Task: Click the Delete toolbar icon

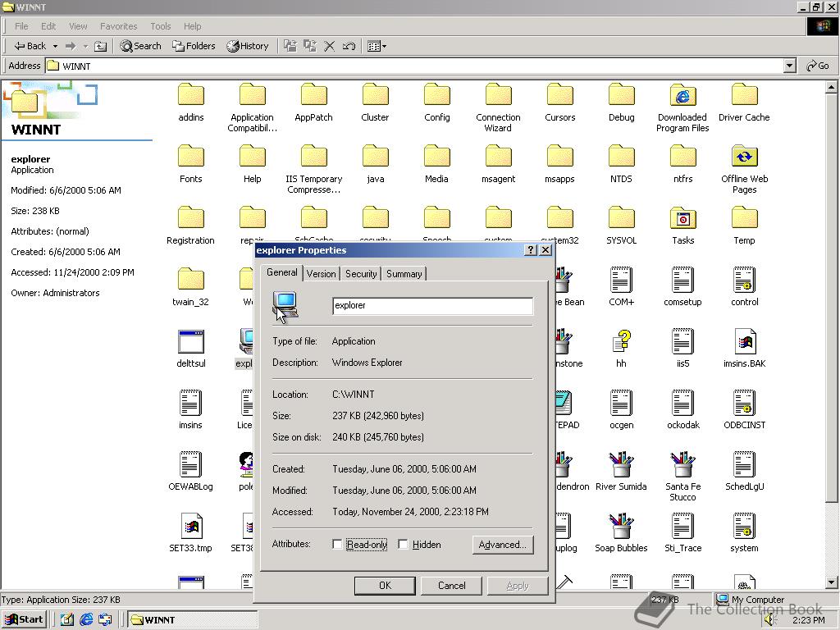Action: (x=330, y=46)
